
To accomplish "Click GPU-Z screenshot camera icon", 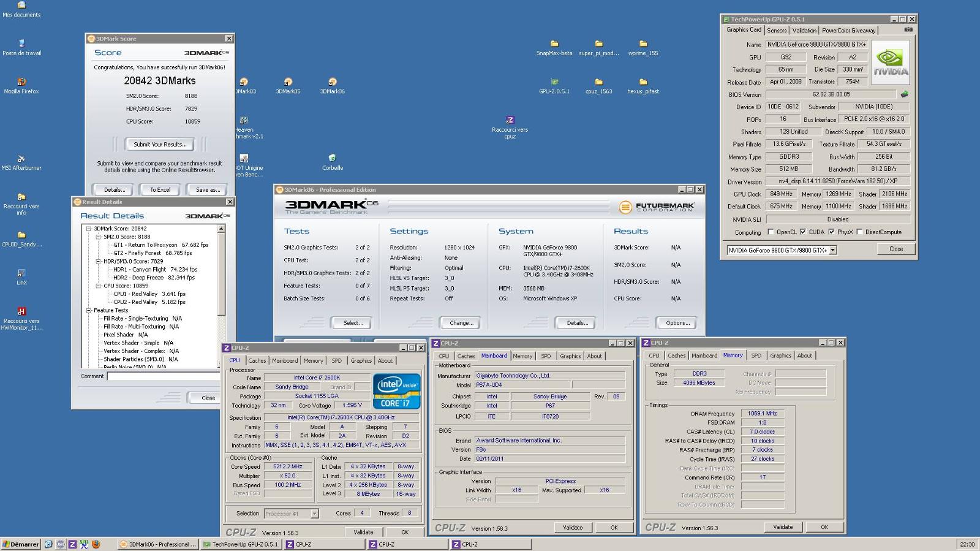I will coord(908,29).
